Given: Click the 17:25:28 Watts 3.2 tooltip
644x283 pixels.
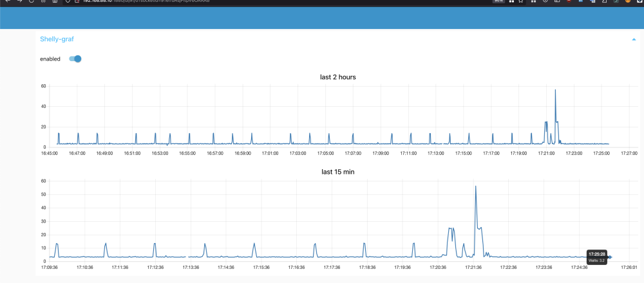Looking at the screenshot, I should pyautogui.click(x=597, y=257).
